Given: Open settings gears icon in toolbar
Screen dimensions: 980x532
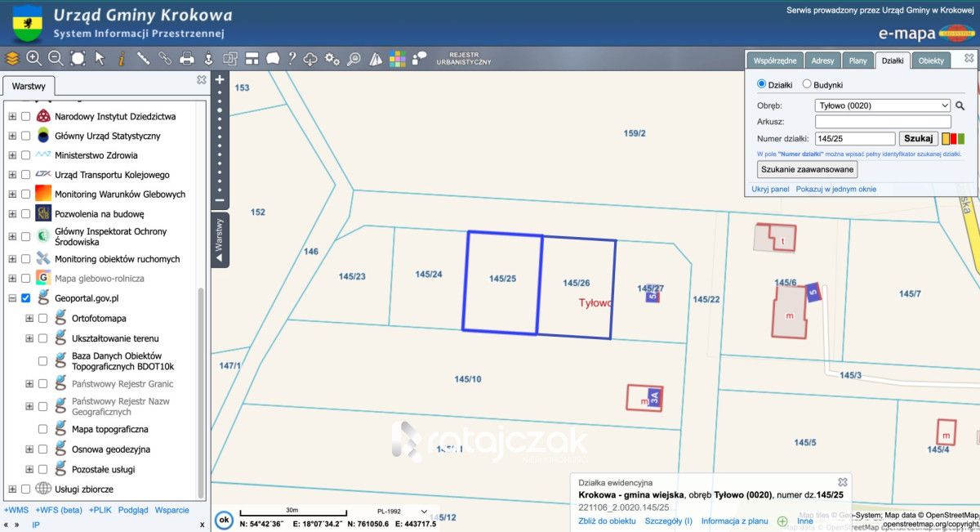Looking at the screenshot, I should [x=332, y=58].
